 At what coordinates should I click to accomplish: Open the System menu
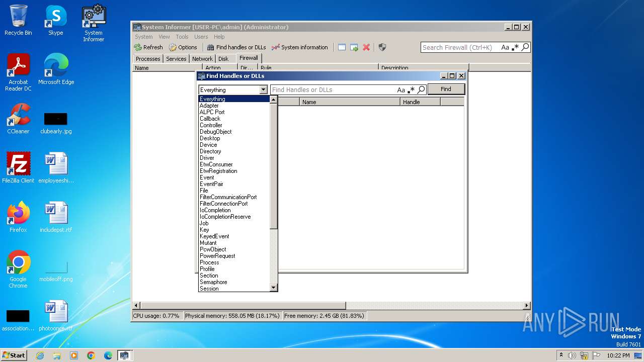(143, 37)
